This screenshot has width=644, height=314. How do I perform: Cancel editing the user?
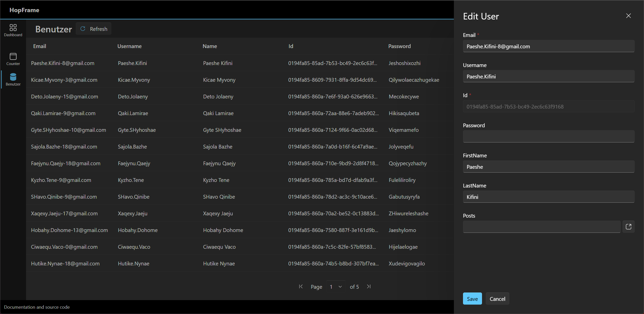(497, 299)
